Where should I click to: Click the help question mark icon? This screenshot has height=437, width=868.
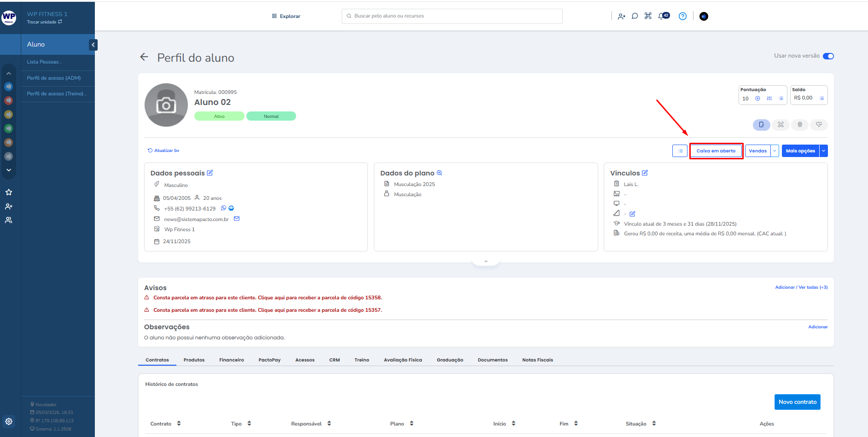(682, 16)
